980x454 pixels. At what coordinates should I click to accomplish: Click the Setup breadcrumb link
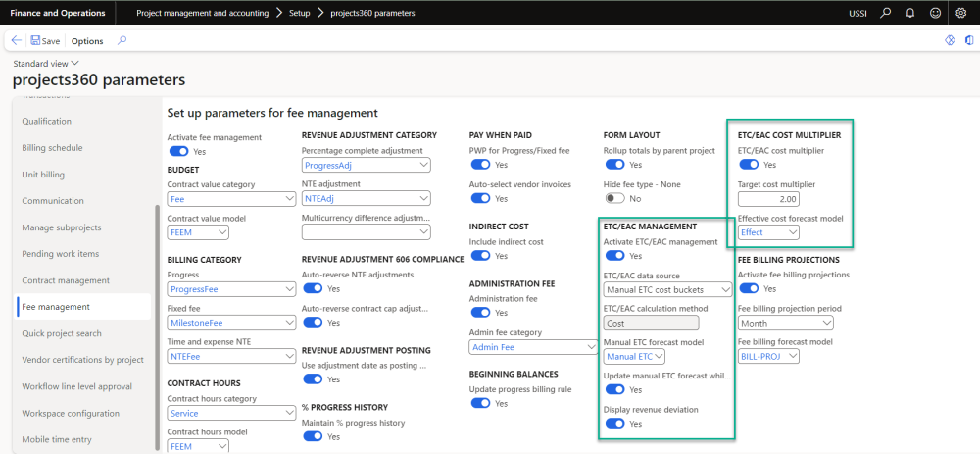coord(299,14)
